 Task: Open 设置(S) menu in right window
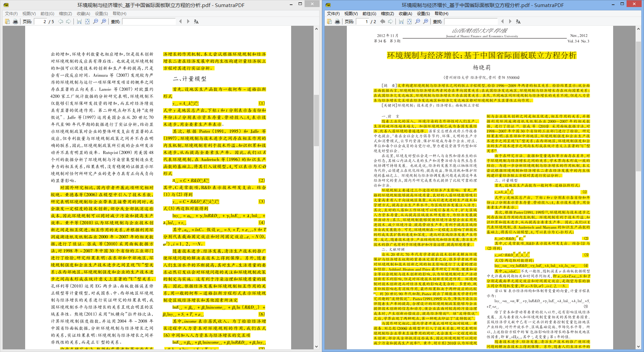[423, 13]
